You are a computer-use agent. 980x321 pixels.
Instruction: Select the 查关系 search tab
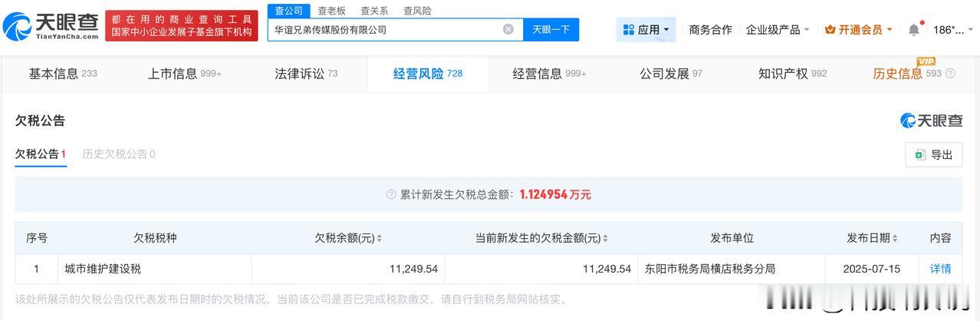(374, 11)
